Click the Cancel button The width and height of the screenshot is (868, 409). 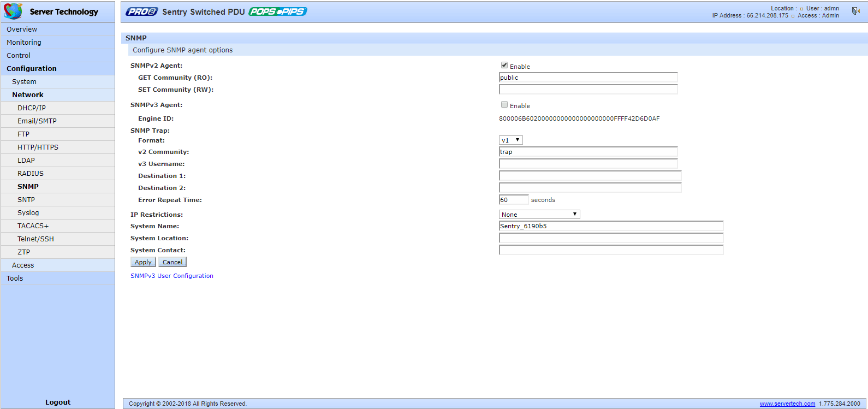click(173, 262)
